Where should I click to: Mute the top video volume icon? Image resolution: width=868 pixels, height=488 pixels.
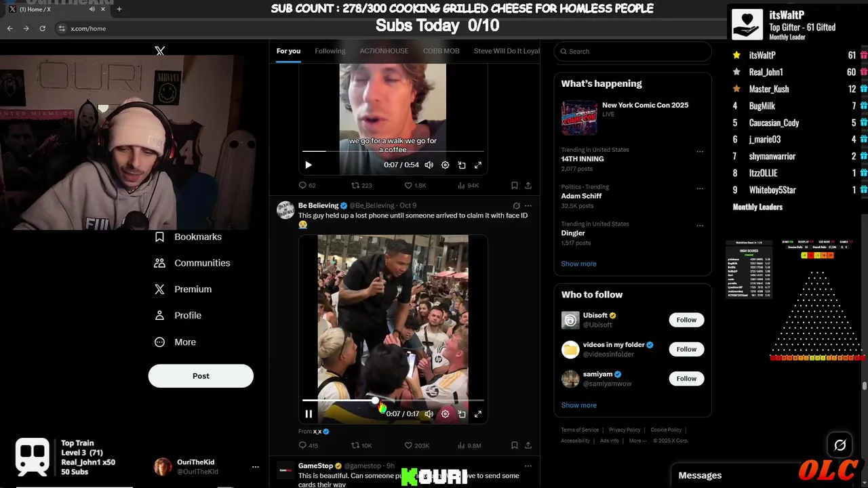tap(429, 165)
